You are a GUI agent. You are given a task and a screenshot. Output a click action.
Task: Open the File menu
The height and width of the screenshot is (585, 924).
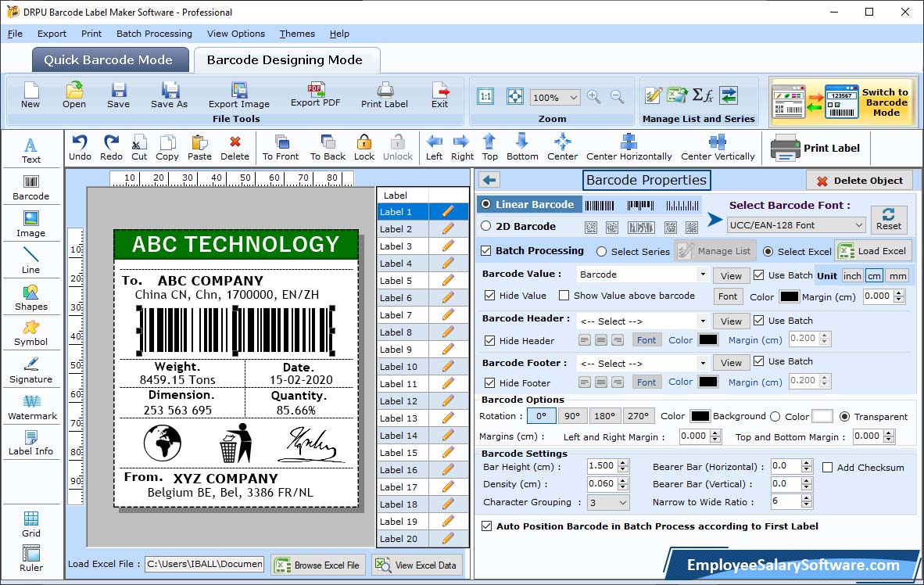pyautogui.click(x=15, y=34)
